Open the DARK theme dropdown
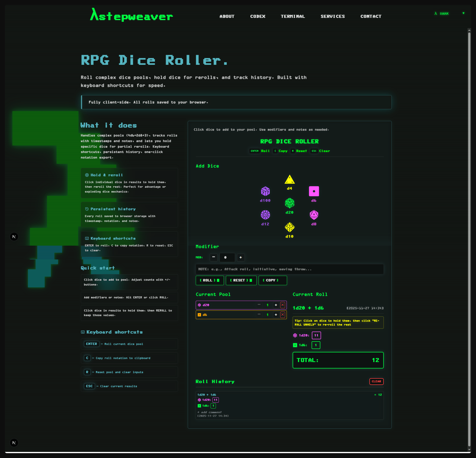This screenshot has height=458, width=476. tap(449, 14)
